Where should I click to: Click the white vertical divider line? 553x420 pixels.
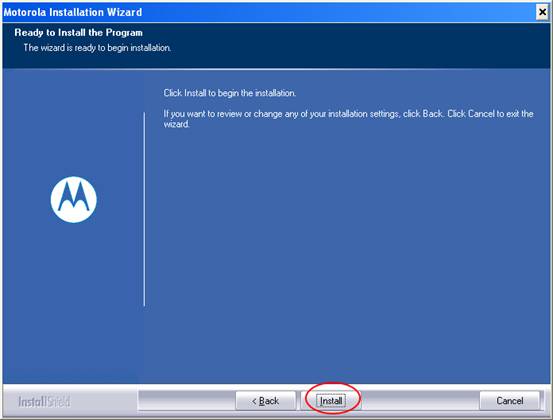(144, 209)
